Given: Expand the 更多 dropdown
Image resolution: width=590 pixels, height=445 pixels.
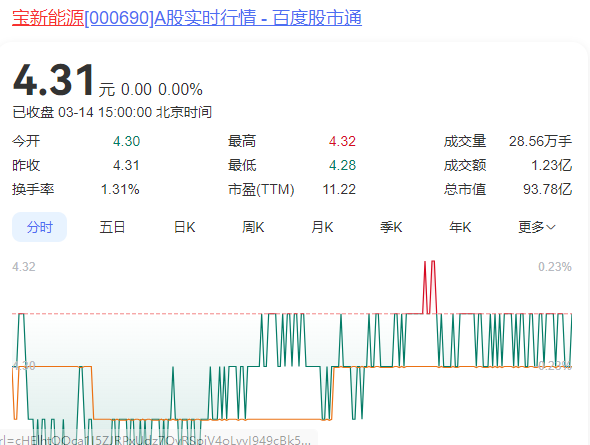Looking at the screenshot, I should coord(537,227).
